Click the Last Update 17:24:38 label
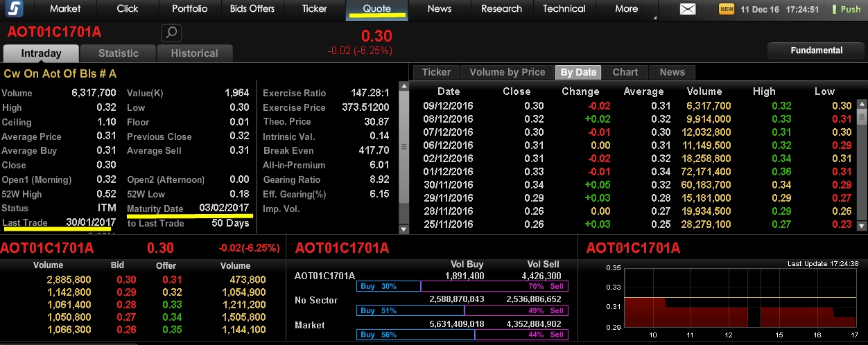The height and width of the screenshot is (345, 868). point(823,264)
